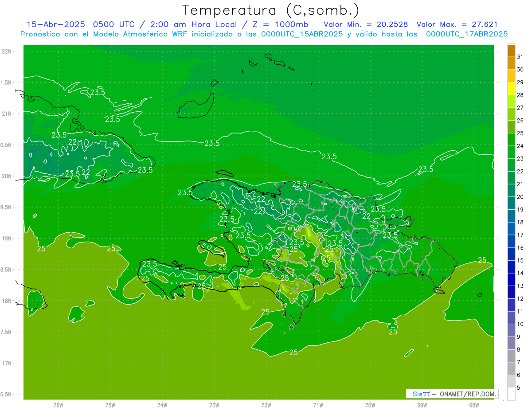Click the color bar label 29
This screenshot has height=411, width=532.
tap(520, 82)
